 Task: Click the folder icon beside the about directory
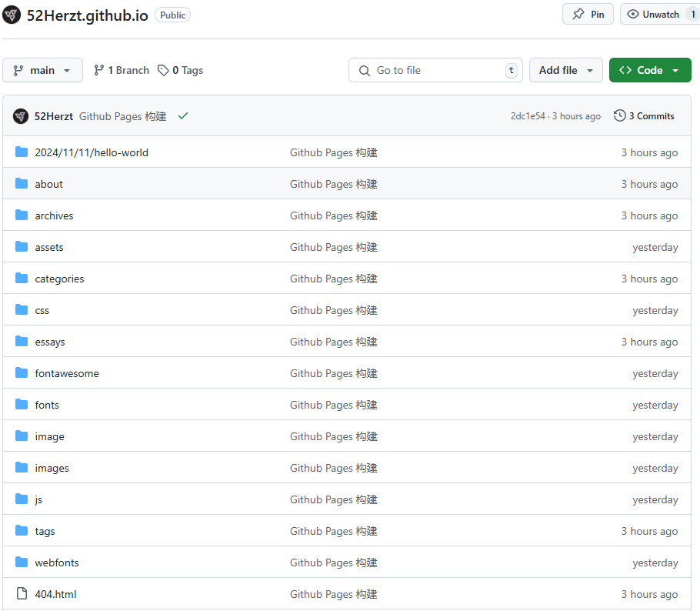point(22,184)
